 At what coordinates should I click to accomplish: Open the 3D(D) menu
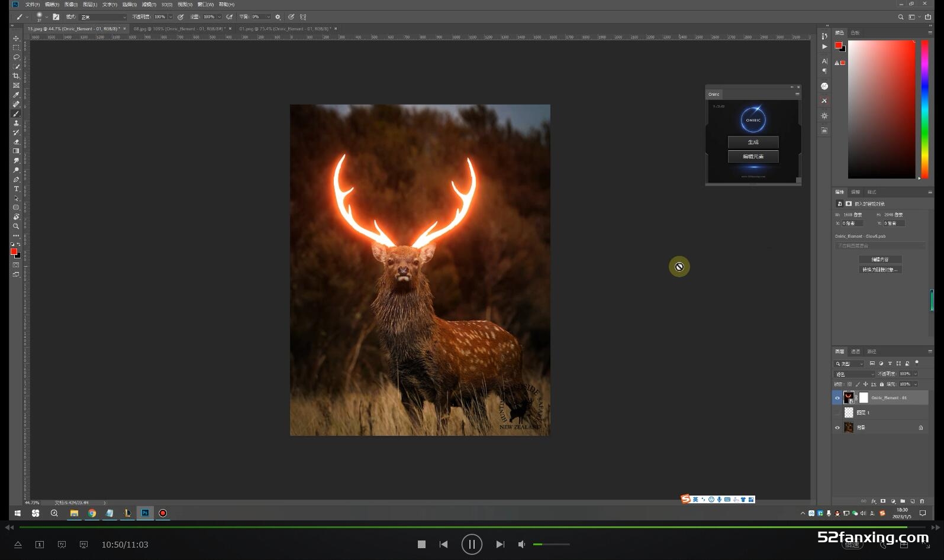tap(167, 4)
